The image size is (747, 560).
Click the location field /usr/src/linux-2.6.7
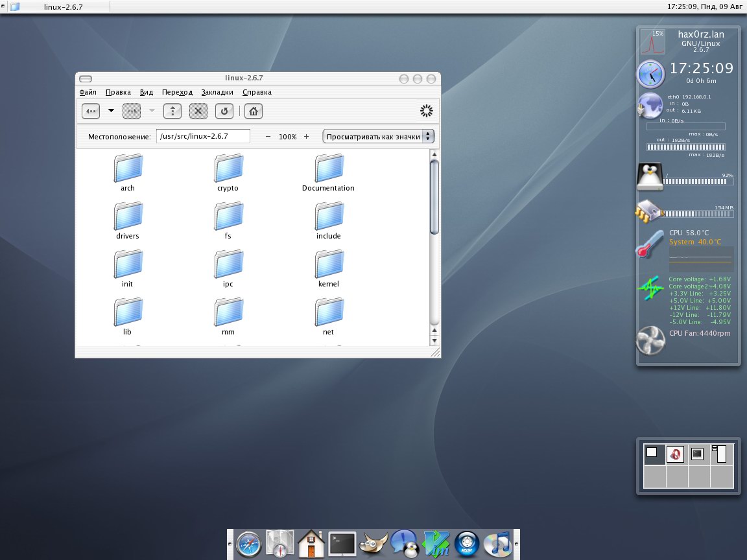(x=203, y=136)
